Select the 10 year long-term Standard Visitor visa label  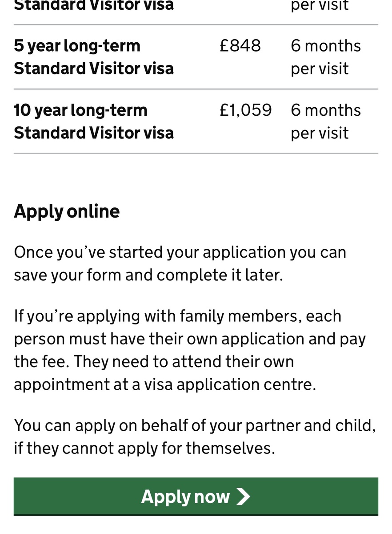click(94, 121)
